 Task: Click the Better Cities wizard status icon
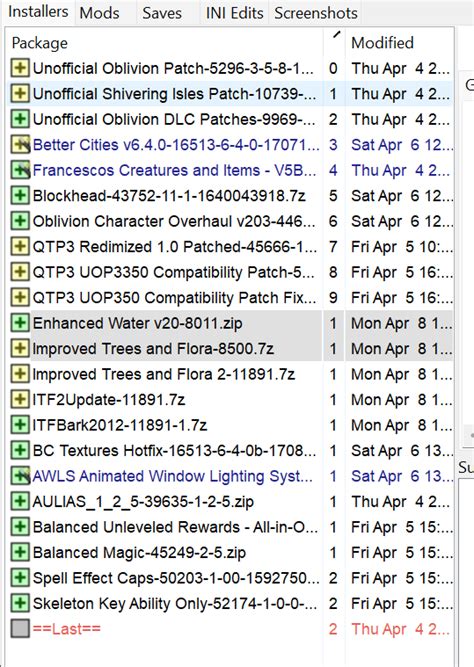click(x=20, y=145)
